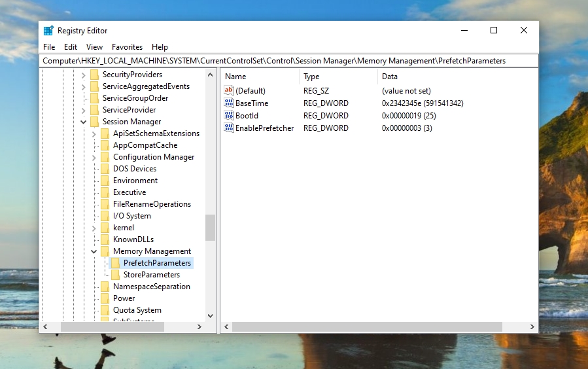Open the View menu
The height and width of the screenshot is (369, 588).
(x=94, y=47)
